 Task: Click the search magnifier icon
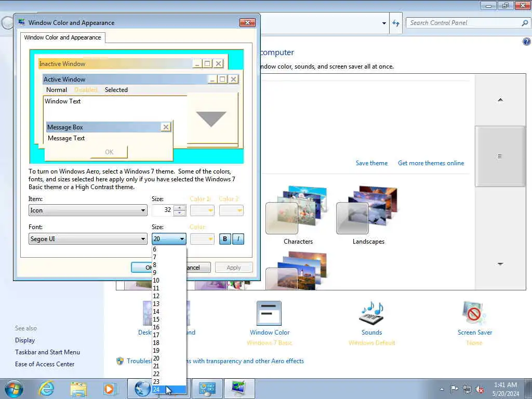(x=525, y=23)
